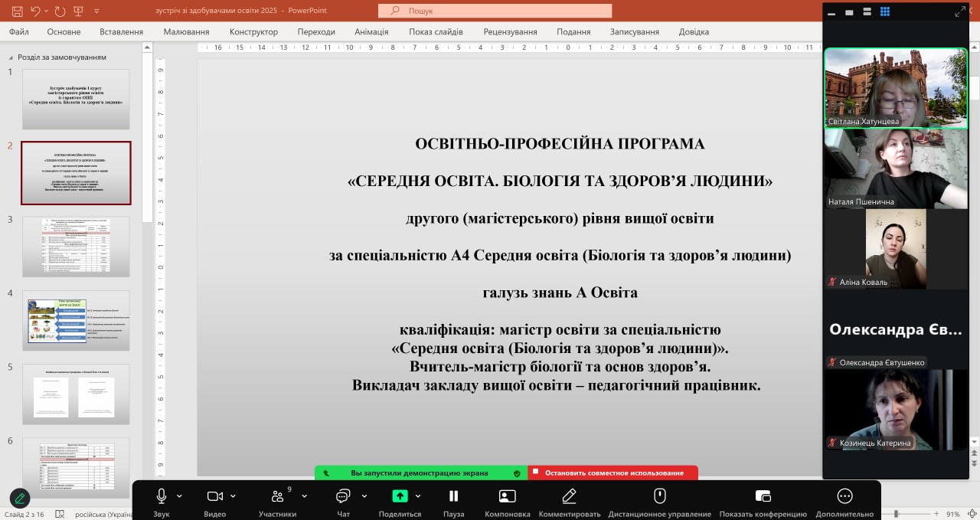
Task: Select the blue grid view icon
Action: pos(885,11)
